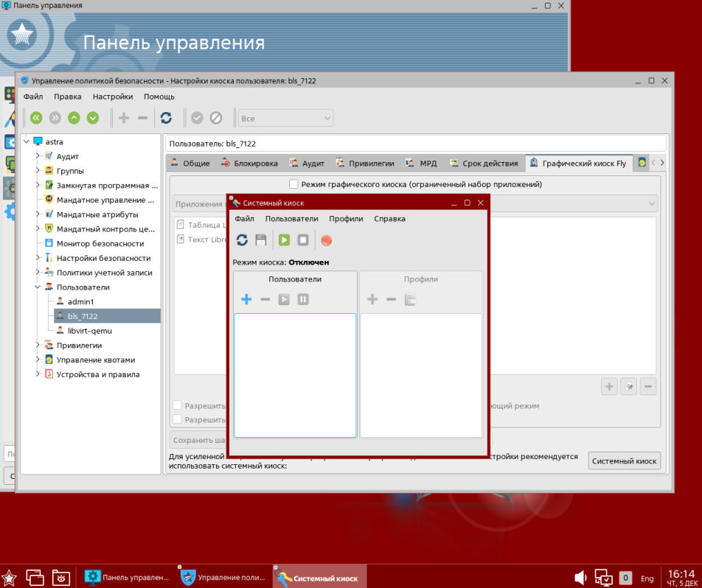Open Настройки menu in security policy window
Image resolution: width=702 pixels, height=588 pixels.
[x=113, y=97]
